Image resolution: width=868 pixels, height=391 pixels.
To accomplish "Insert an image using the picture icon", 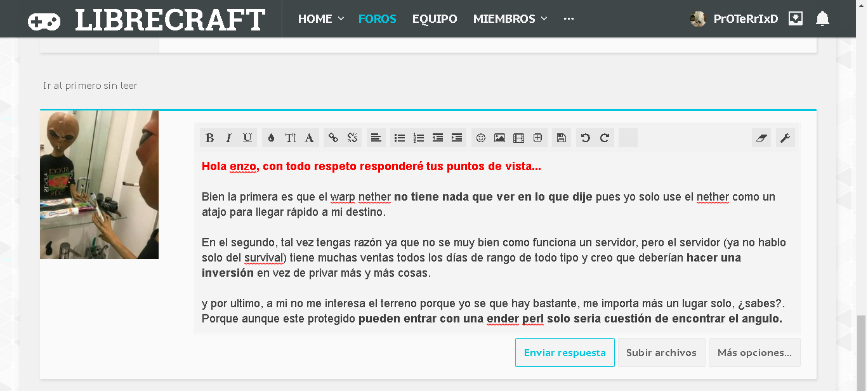I will pyautogui.click(x=501, y=138).
